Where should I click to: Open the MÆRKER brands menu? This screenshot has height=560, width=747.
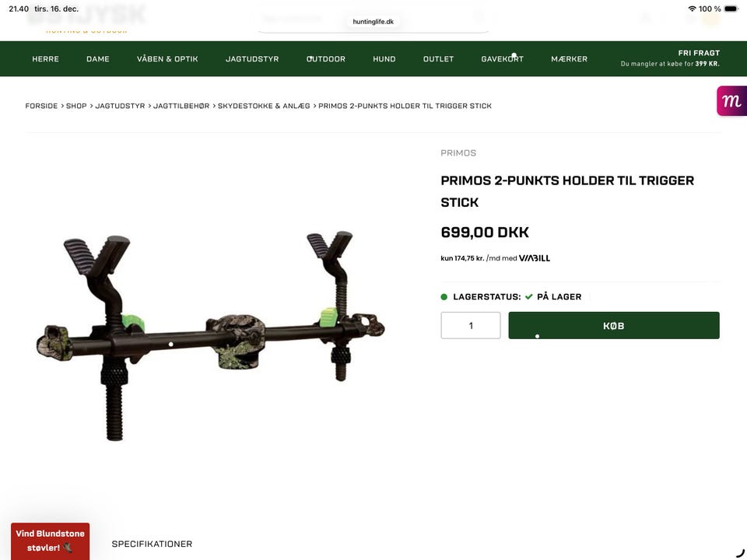tap(570, 59)
